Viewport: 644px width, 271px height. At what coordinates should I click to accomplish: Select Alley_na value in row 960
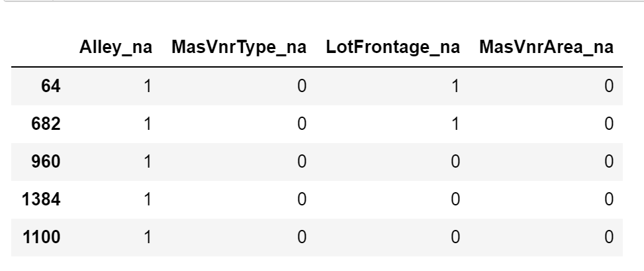[x=148, y=162]
